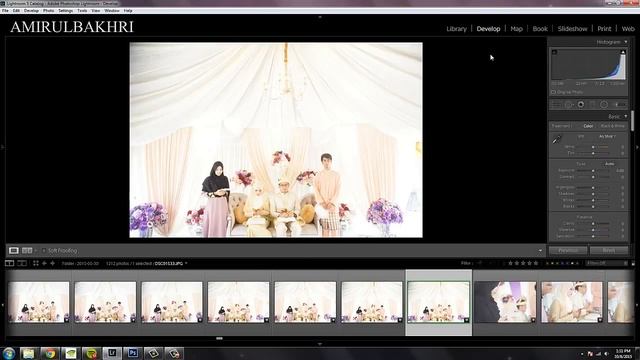
Task: Open the Settings menu
Action: click(65, 11)
